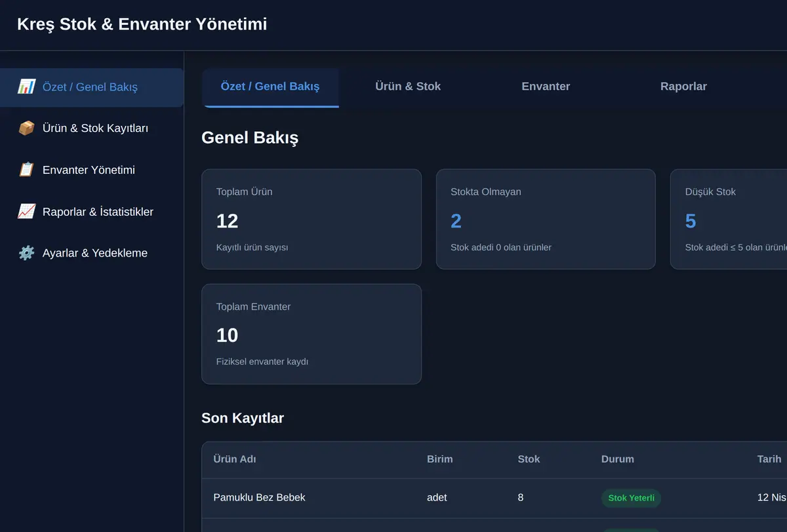Click the Kreş Stok & Envanter Yönetimi title
The image size is (787, 532).
142,24
